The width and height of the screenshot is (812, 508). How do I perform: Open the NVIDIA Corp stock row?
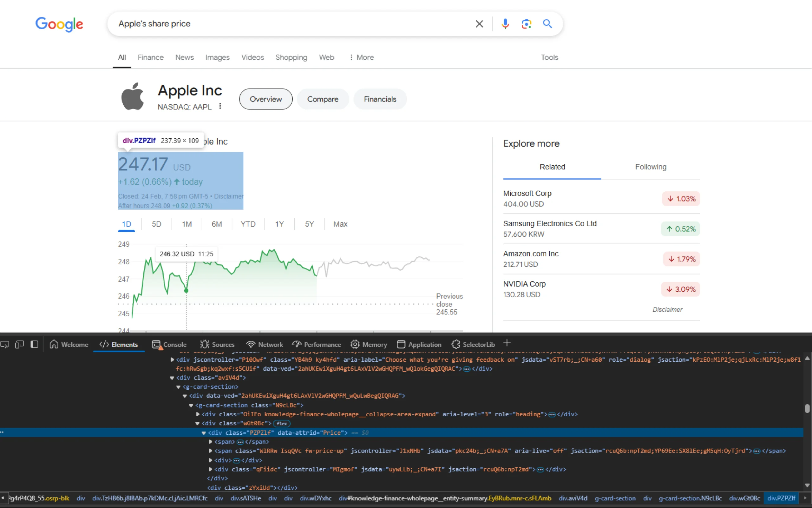[x=601, y=289]
